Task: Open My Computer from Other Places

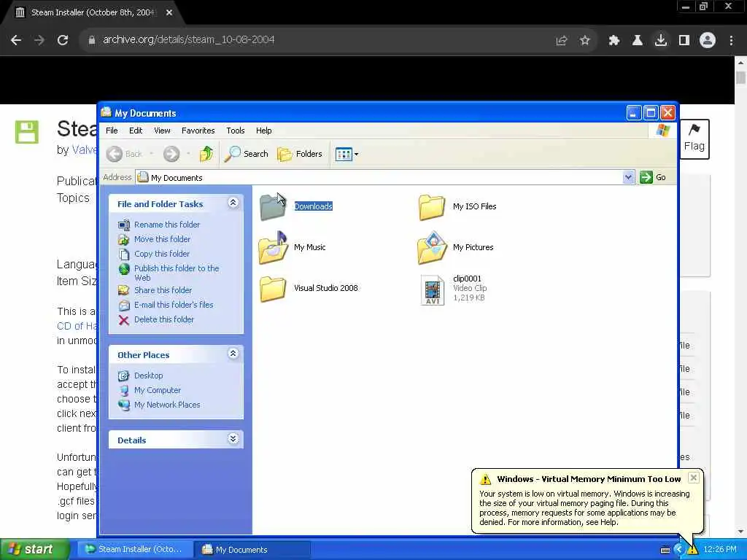Action: point(158,390)
